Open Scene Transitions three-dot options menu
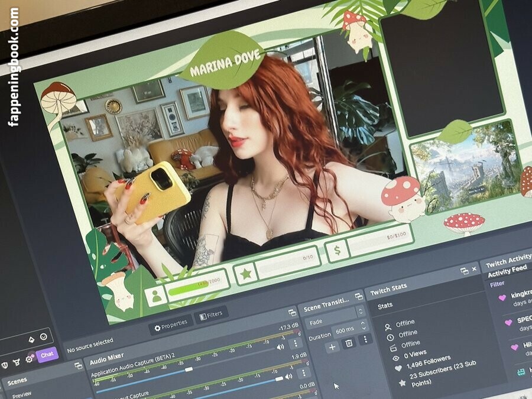 pyautogui.click(x=365, y=339)
